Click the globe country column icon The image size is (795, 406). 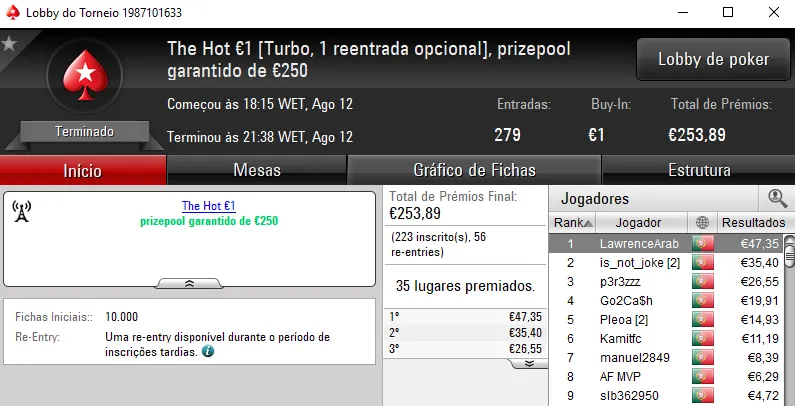pos(701,222)
